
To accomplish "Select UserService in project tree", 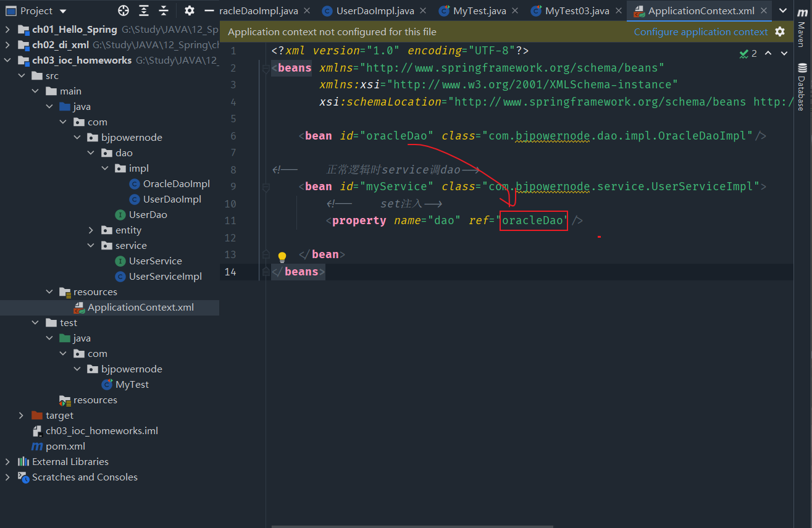I will 156,261.
